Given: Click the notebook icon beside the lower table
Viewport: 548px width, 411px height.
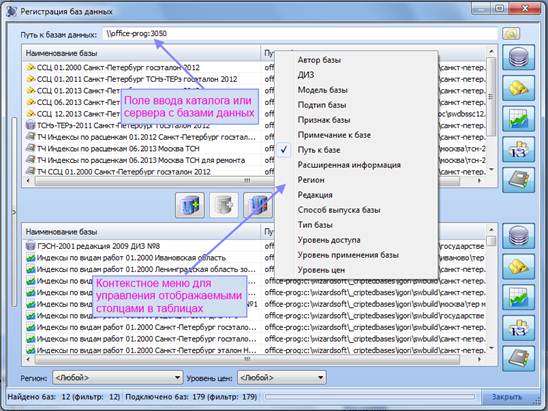Looking at the screenshot, I should (519, 359).
